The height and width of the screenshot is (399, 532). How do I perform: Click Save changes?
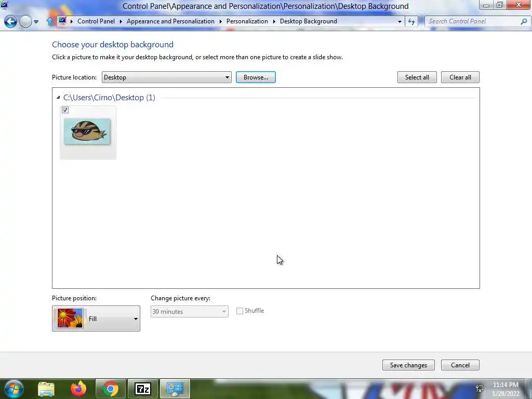click(x=408, y=365)
